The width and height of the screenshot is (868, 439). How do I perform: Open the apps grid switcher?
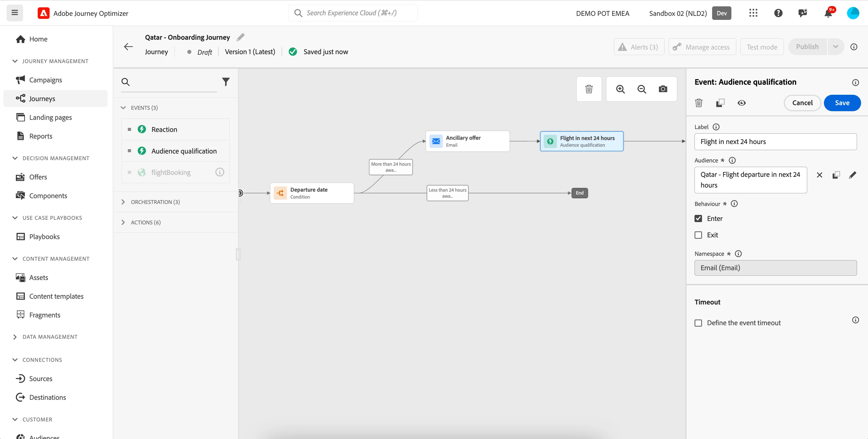(x=753, y=13)
